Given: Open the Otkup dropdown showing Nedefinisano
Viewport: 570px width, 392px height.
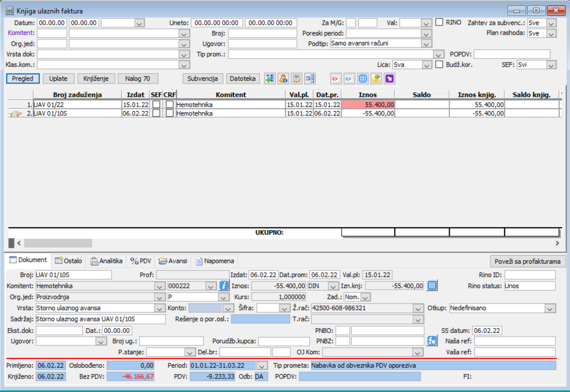Looking at the screenshot, I should point(550,308).
